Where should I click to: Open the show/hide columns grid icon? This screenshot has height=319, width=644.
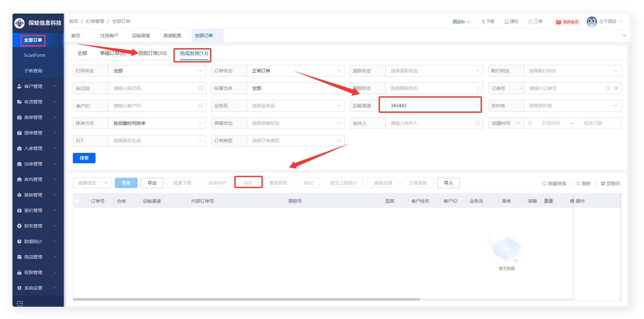603,184
